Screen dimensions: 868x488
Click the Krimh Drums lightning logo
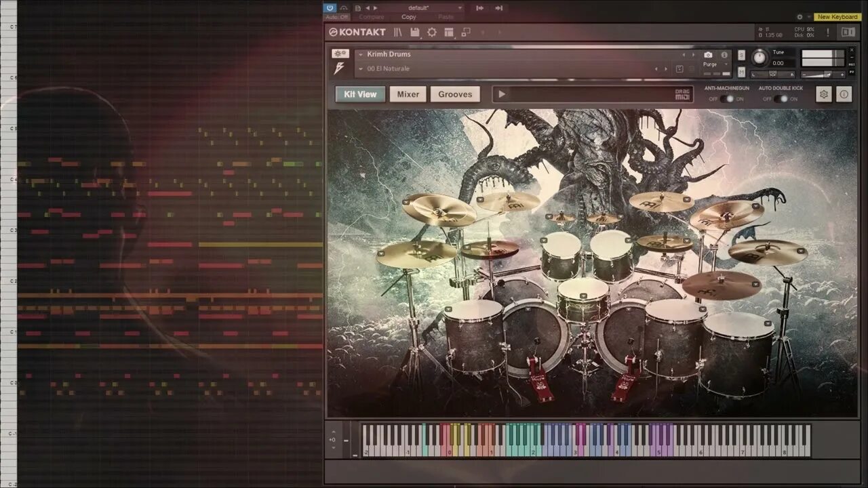(x=339, y=68)
